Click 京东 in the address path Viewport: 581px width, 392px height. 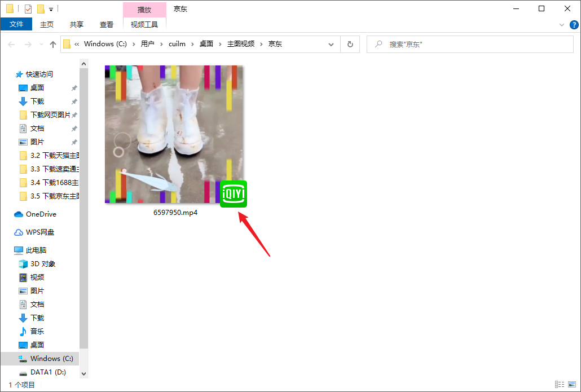pos(275,44)
